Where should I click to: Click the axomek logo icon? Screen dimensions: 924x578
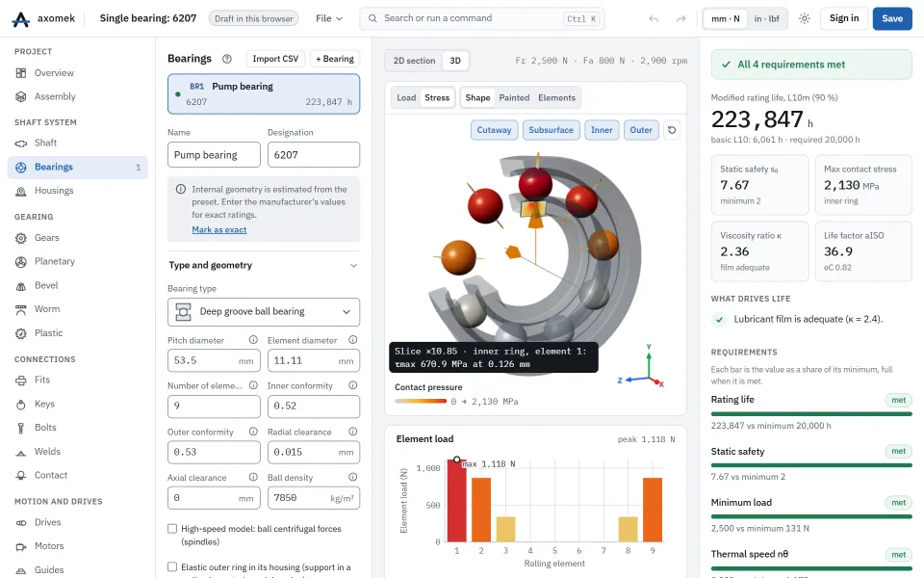click(20, 19)
